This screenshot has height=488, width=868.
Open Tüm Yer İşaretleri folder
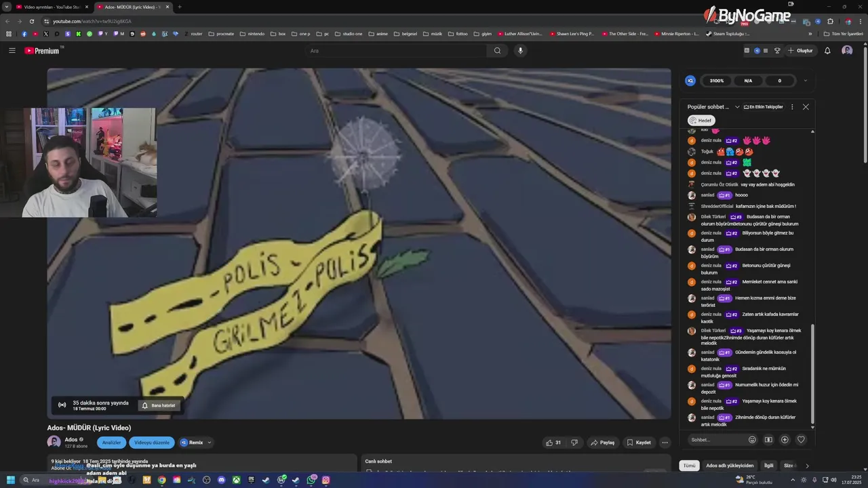click(843, 33)
